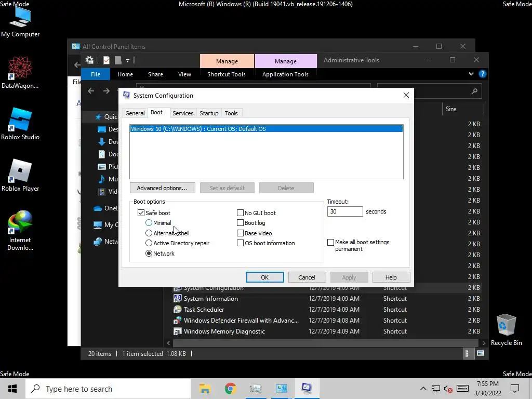Open quick access toolbar customize dropdown
This screenshot has width=532, height=399.
[128, 61]
